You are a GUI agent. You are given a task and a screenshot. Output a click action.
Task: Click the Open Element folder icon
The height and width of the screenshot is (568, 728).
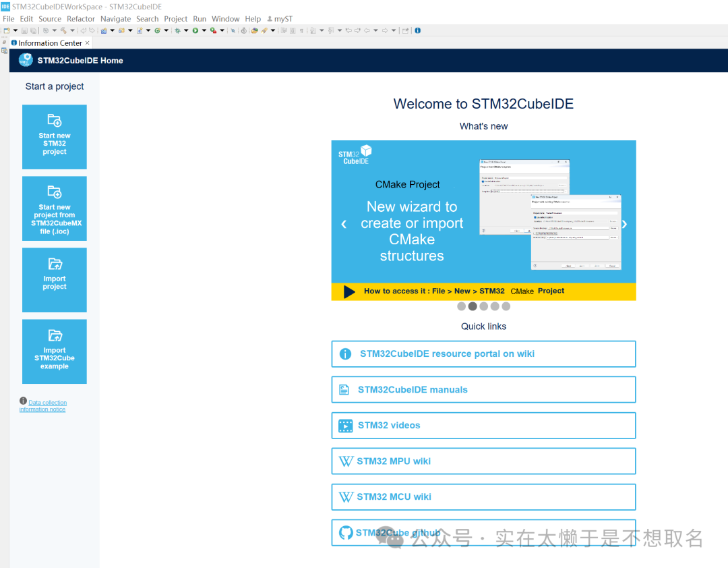[x=254, y=30]
